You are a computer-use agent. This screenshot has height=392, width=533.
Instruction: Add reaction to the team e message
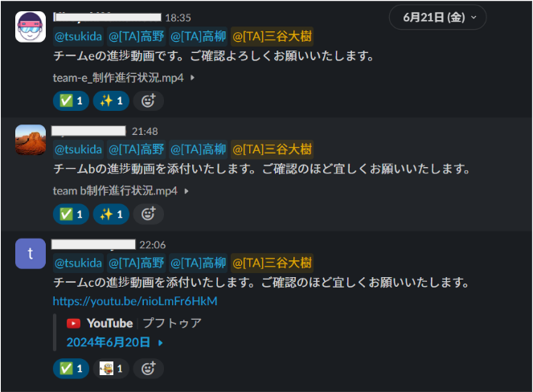coord(148,101)
